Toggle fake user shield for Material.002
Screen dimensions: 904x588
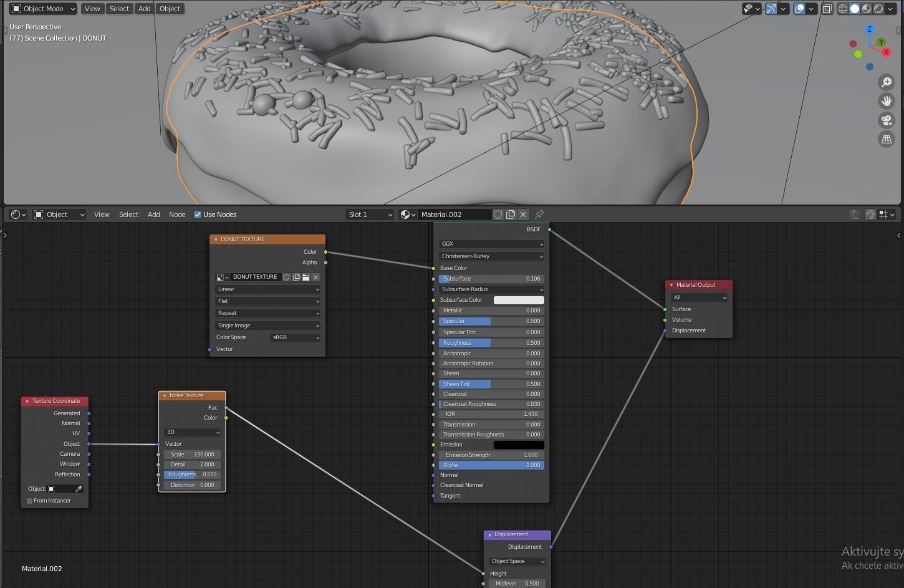click(498, 214)
